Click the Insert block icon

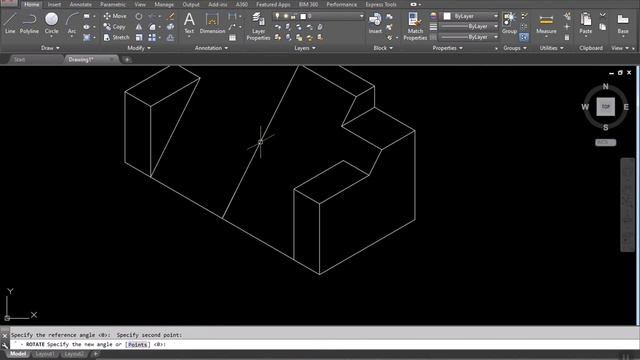tap(375, 23)
